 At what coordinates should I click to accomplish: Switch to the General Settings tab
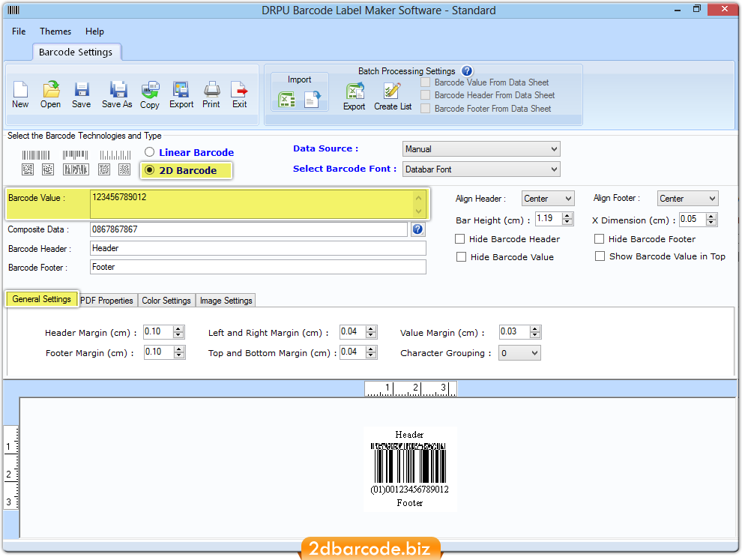pyautogui.click(x=42, y=299)
